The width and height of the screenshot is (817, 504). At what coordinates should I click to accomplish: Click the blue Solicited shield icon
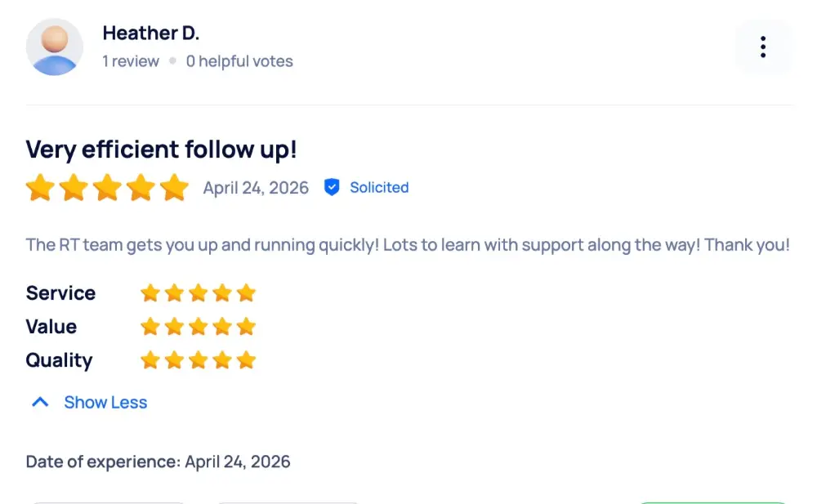tap(332, 187)
